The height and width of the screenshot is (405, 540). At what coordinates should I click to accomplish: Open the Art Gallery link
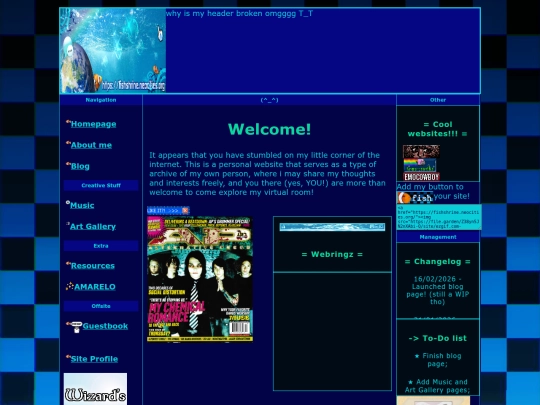point(93,226)
